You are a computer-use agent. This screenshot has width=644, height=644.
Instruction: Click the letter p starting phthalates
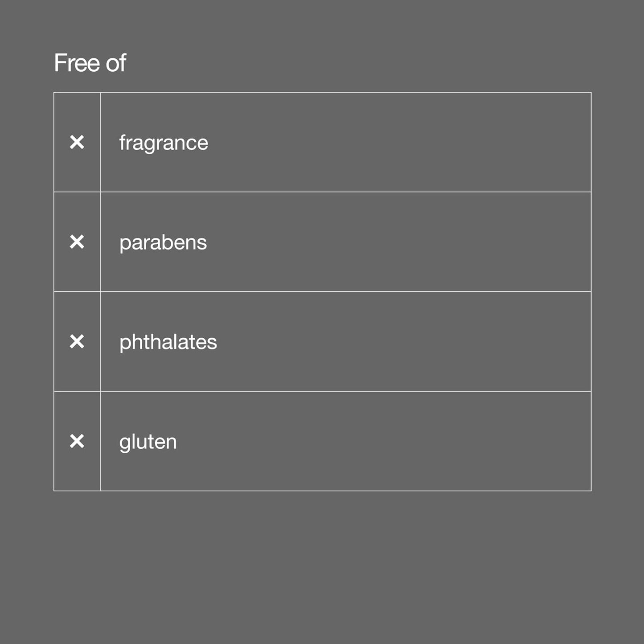coord(124,343)
